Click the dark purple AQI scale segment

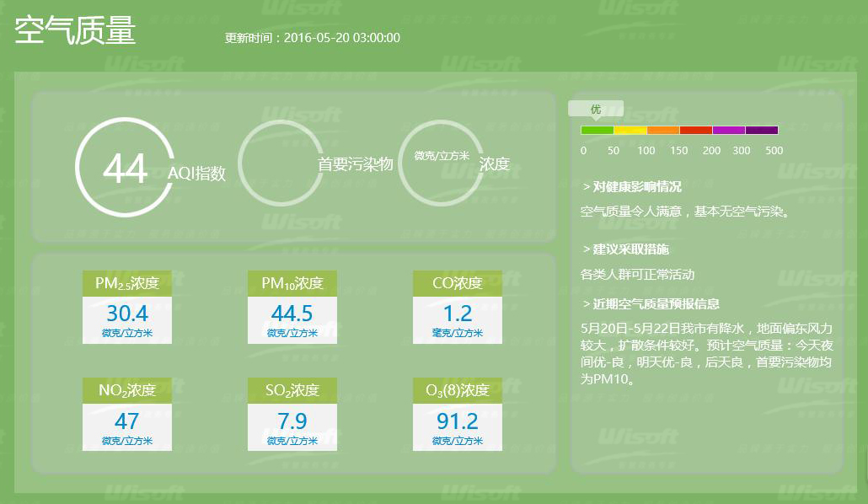click(762, 130)
